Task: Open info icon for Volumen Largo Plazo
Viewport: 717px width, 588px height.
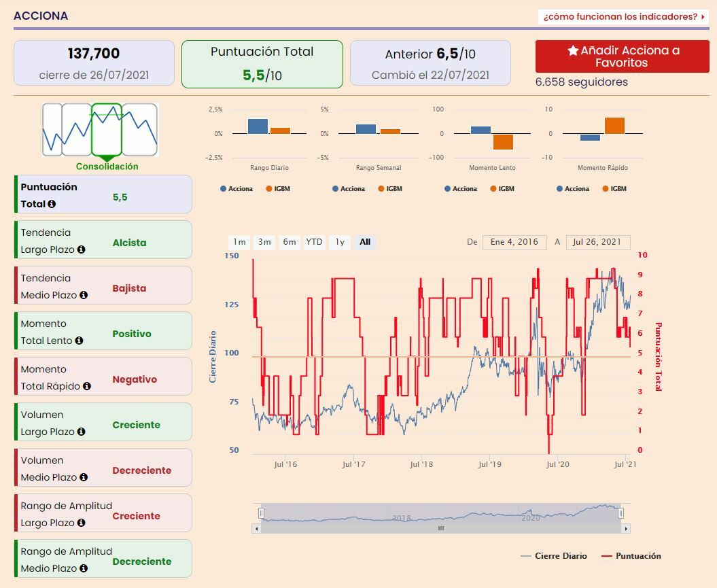Action: 81,432
